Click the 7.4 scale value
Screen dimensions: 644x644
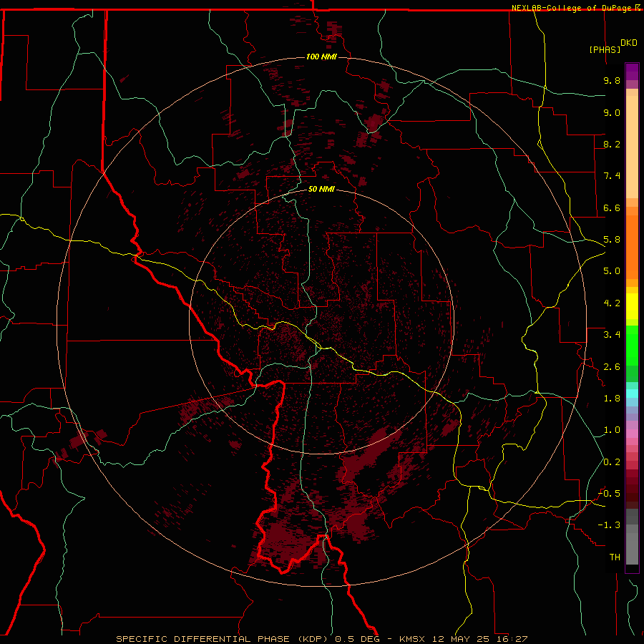coord(612,176)
